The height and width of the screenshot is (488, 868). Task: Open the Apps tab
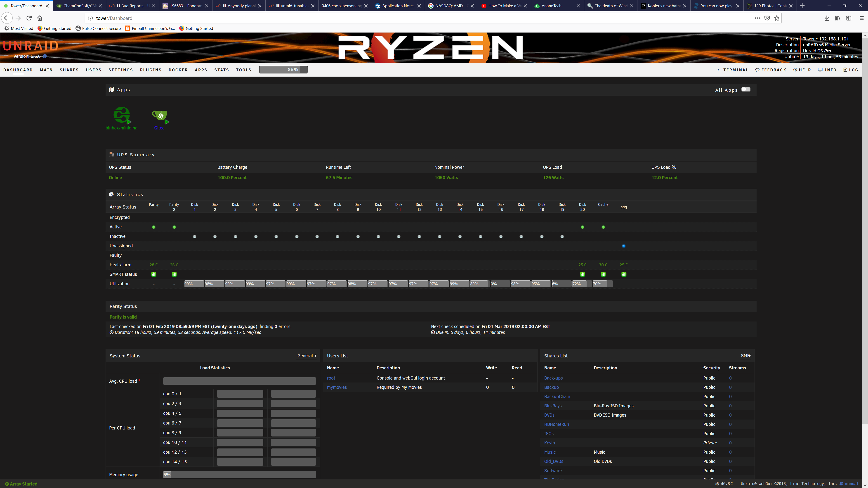pos(201,70)
